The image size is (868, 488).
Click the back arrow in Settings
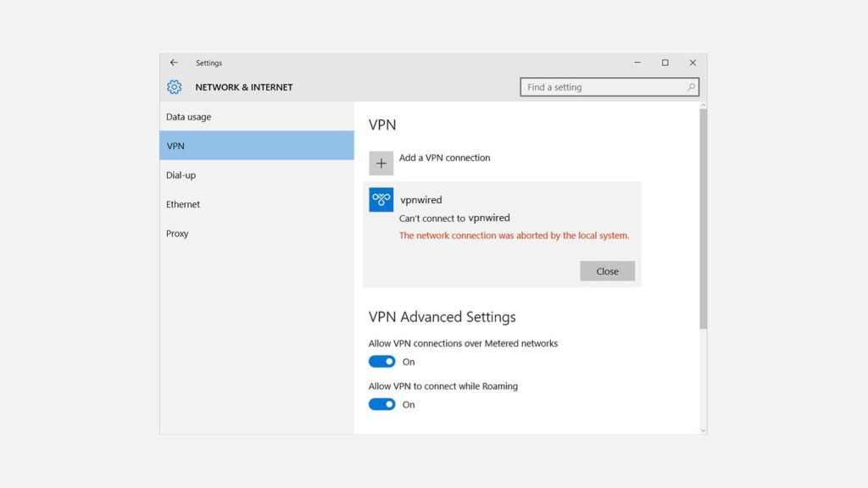click(174, 63)
